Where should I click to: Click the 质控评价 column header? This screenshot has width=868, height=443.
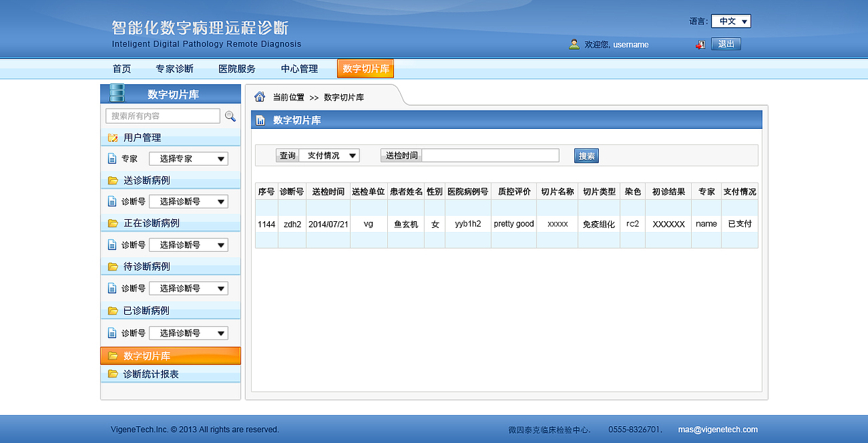pos(514,191)
